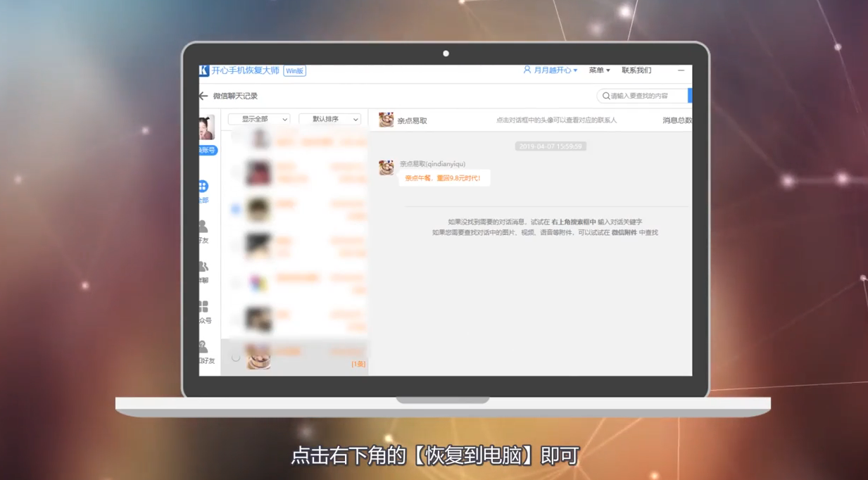Click the sender avatar beside the message bubble

386,168
